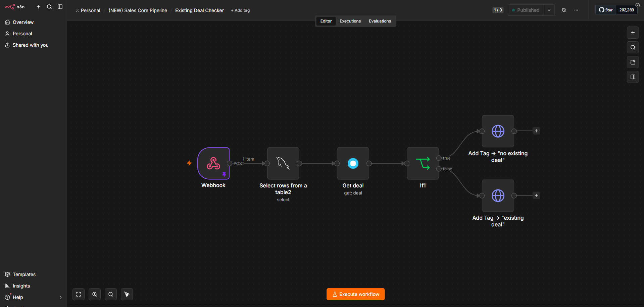
Task: Expand the Help menu
Action: coord(34,297)
